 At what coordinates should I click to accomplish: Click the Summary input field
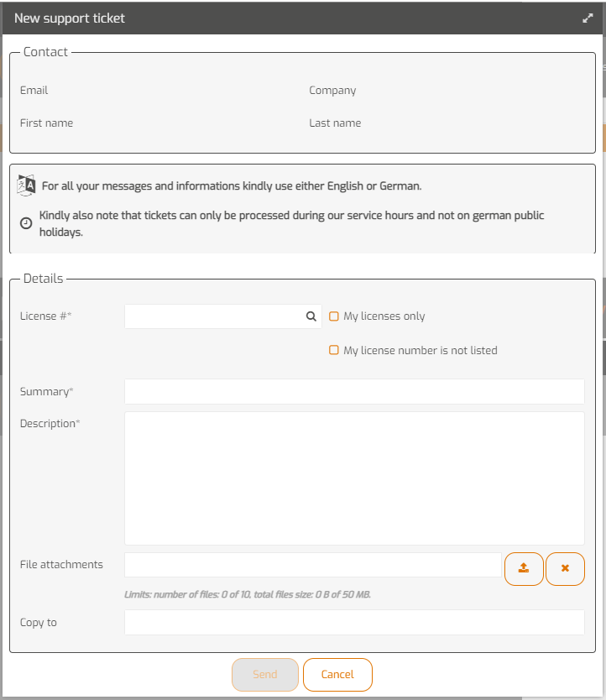(354, 391)
